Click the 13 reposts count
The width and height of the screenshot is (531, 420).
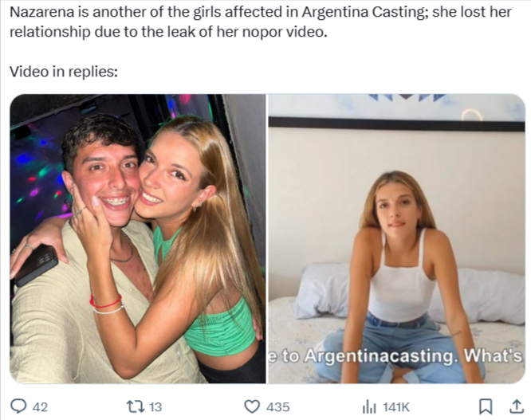(x=155, y=406)
